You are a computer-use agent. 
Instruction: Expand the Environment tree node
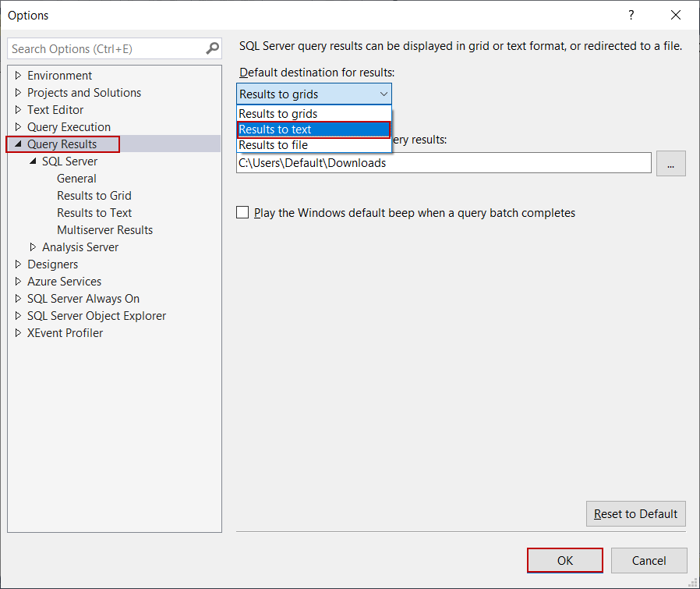coord(19,76)
